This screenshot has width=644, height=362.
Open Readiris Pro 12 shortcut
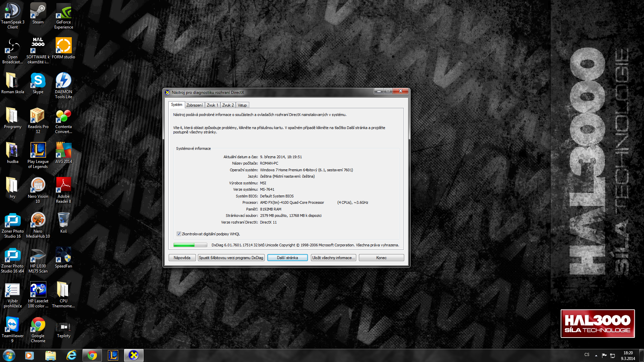click(x=38, y=120)
